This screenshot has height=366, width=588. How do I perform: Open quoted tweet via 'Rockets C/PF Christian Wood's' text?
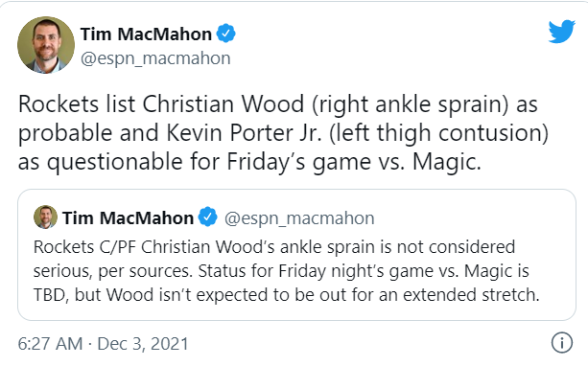154,247
